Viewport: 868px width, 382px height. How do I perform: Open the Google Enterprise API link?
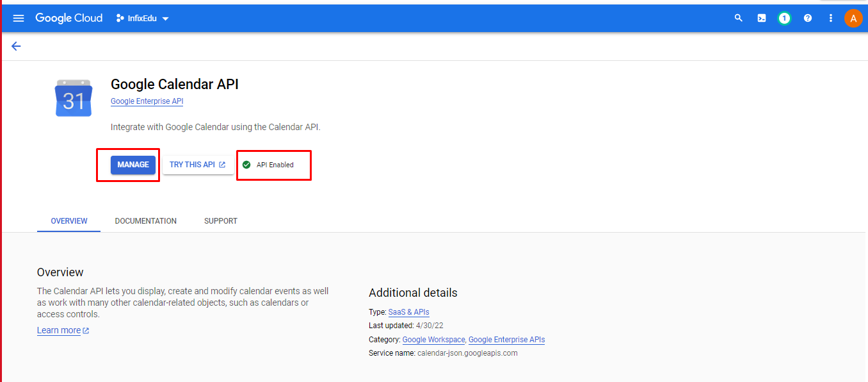147,101
